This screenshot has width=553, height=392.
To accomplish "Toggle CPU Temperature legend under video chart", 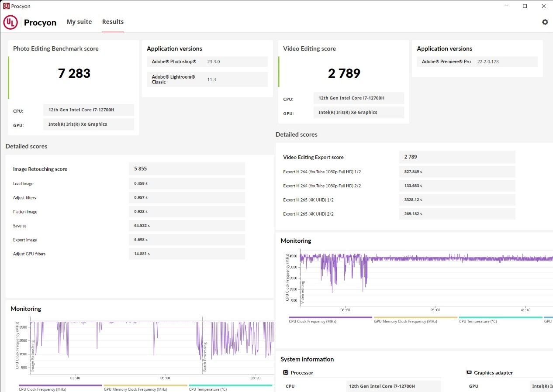I will 478,321.
